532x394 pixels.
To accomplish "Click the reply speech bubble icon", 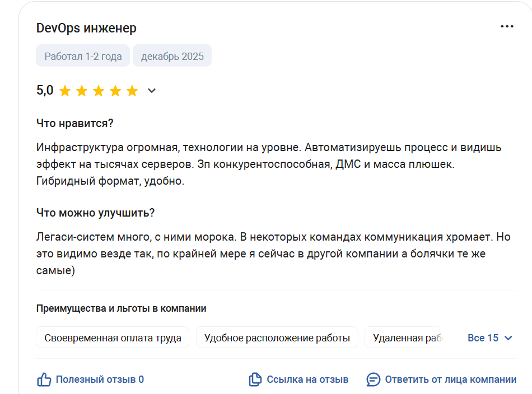I will (374, 379).
